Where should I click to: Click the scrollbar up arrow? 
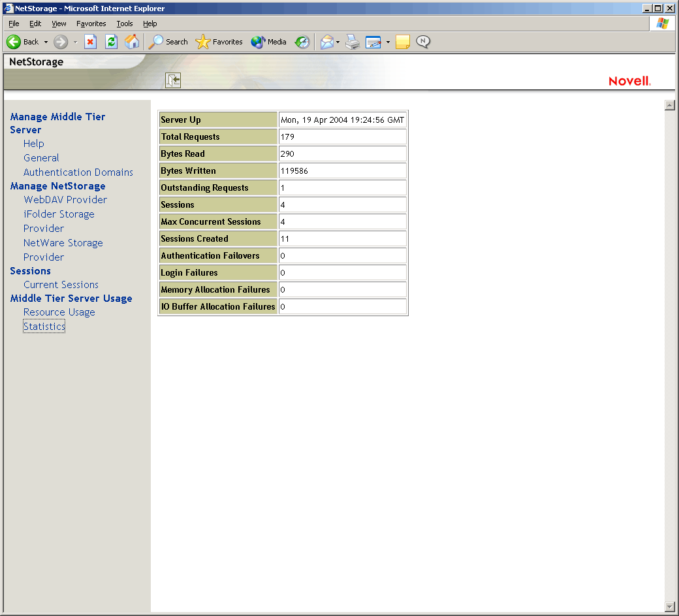[x=669, y=104]
